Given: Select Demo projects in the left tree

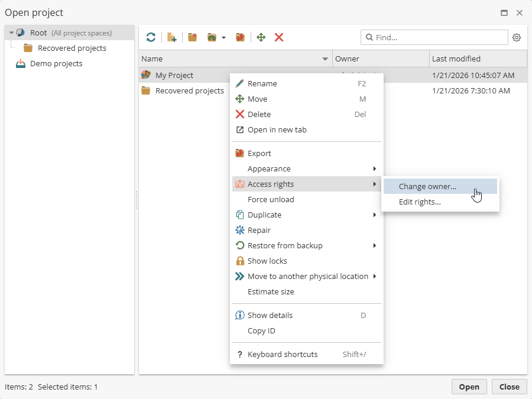Looking at the screenshot, I should (56, 63).
